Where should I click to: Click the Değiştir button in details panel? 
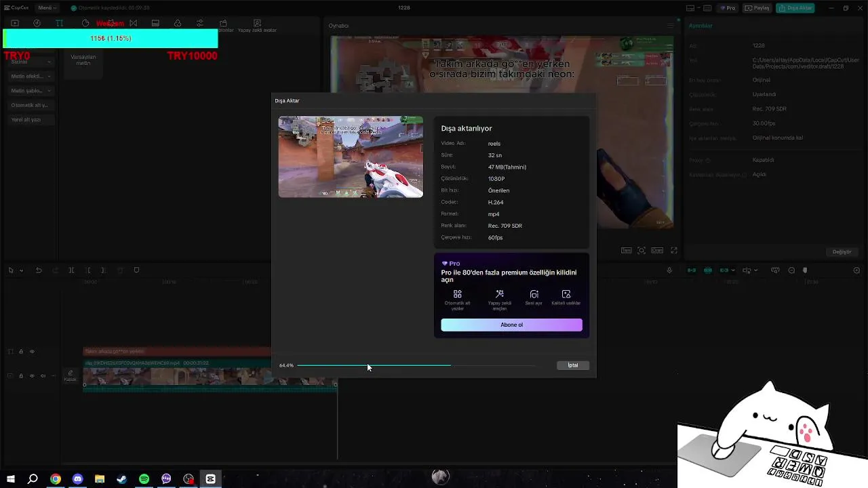(842, 251)
